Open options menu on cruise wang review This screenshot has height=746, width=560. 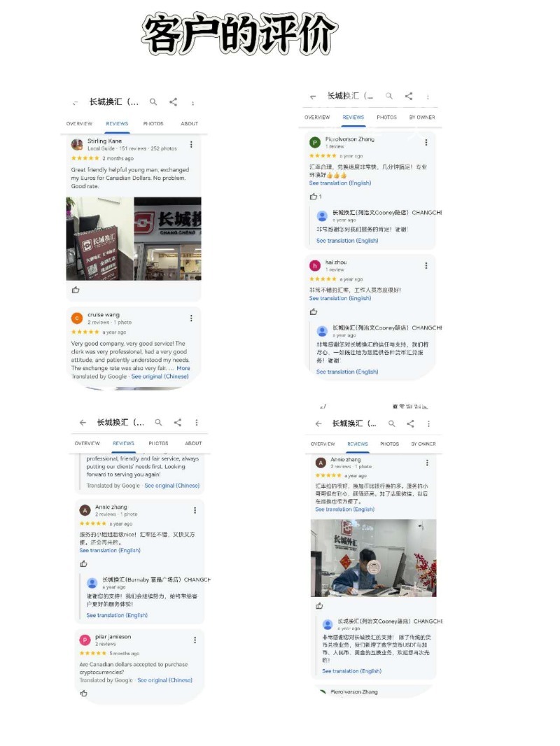coord(191,318)
